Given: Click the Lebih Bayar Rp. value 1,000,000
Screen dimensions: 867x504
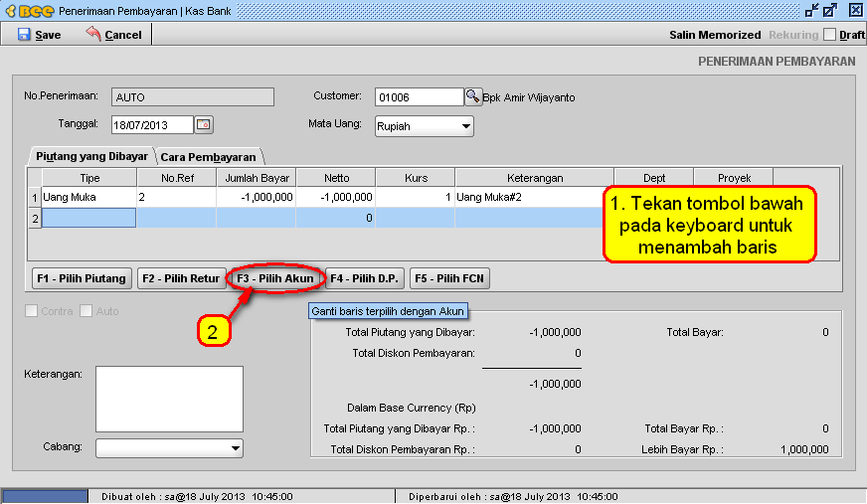Looking at the screenshot, I should pyautogui.click(x=804, y=449).
